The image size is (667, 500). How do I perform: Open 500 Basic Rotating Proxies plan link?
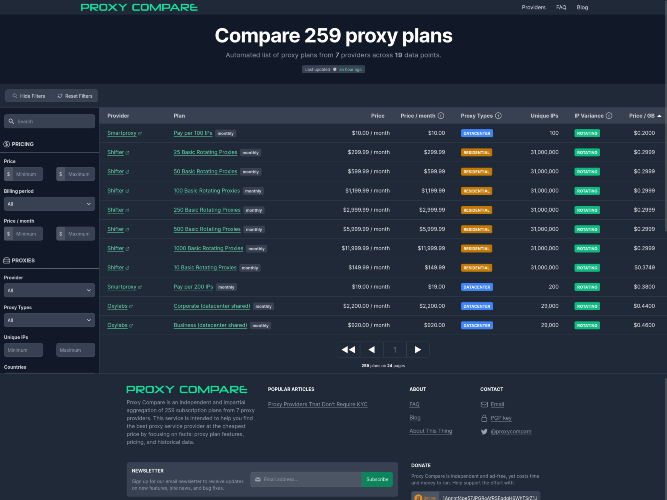(207, 229)
